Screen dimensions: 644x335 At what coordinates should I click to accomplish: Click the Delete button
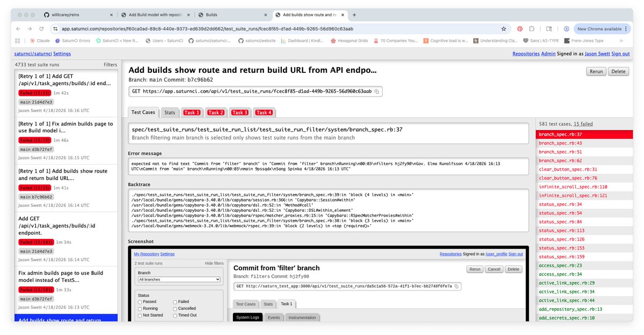point(618,71)
